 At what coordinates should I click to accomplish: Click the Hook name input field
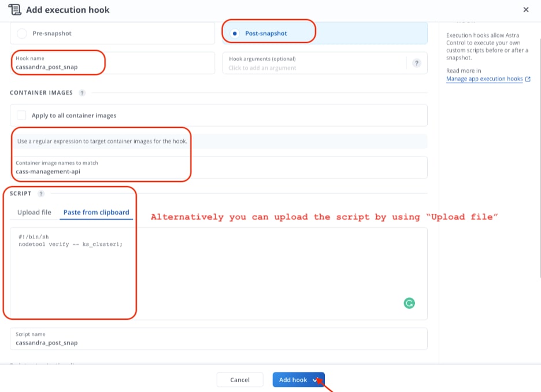coord(58,67)
